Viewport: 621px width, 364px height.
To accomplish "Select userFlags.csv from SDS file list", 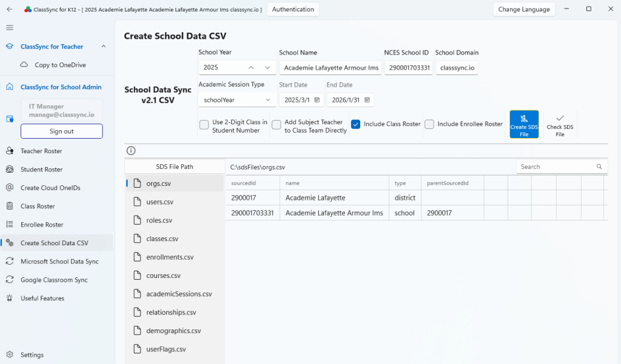I will tap(175, 349).
